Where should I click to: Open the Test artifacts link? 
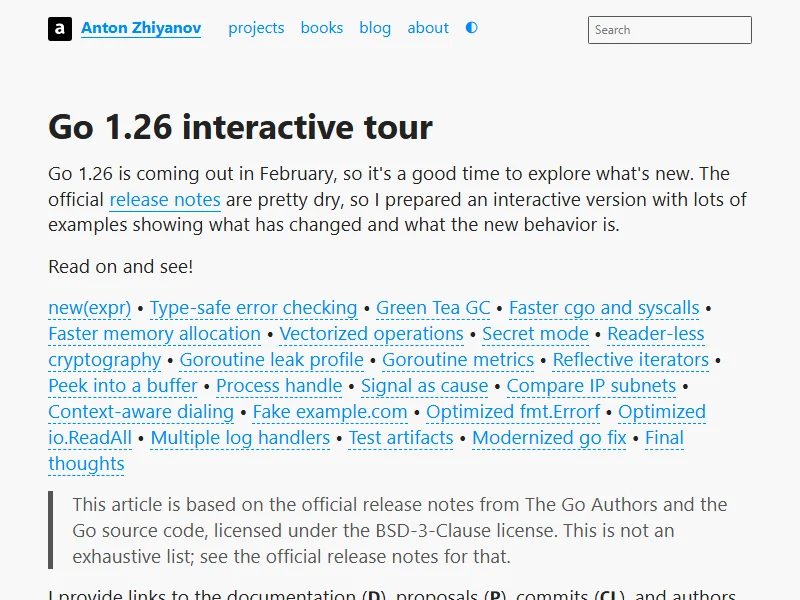(400, 438)
